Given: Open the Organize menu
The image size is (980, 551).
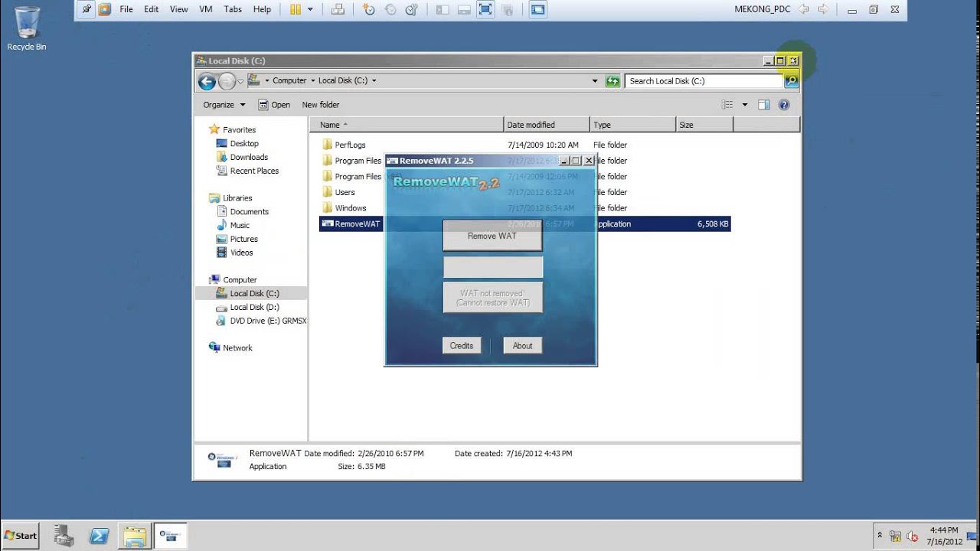Looking at the screenshot, I should tap(224, 105).
